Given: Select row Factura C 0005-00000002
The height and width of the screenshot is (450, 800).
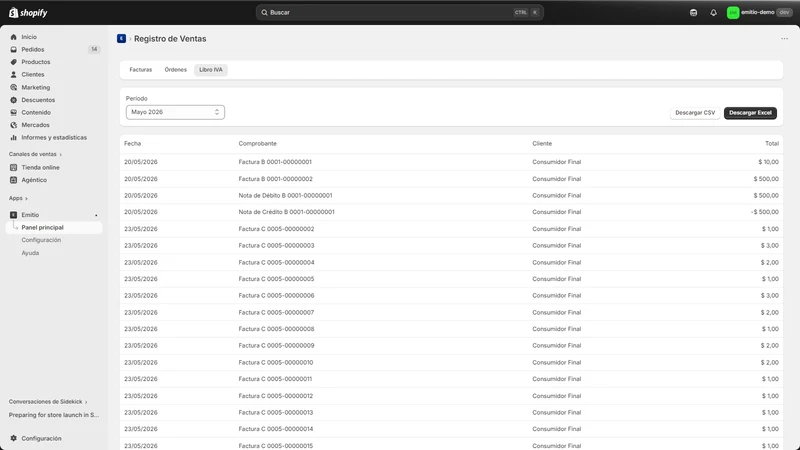Looking at the screenshot, I should 451,229.
